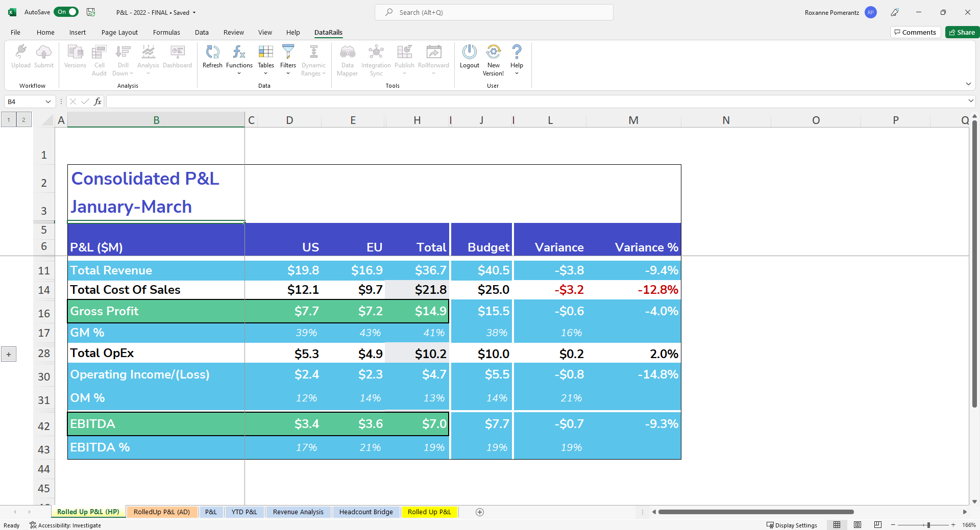Open the Name Box dropdown

[x=47, y=102]
